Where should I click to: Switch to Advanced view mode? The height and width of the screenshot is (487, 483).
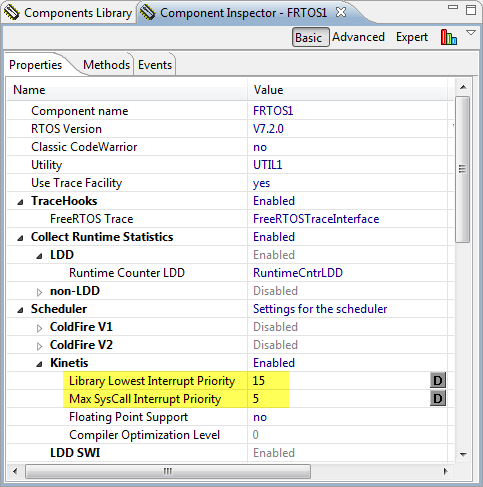359,37
